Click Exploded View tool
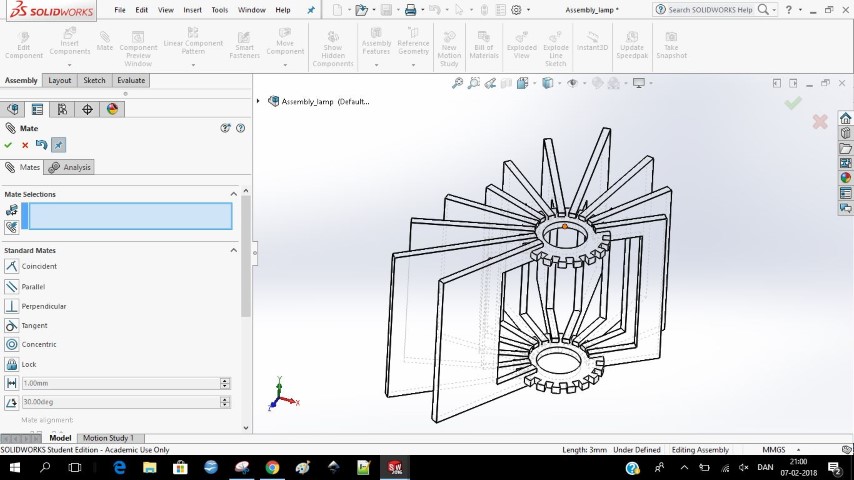 click(x=521, y=45)
